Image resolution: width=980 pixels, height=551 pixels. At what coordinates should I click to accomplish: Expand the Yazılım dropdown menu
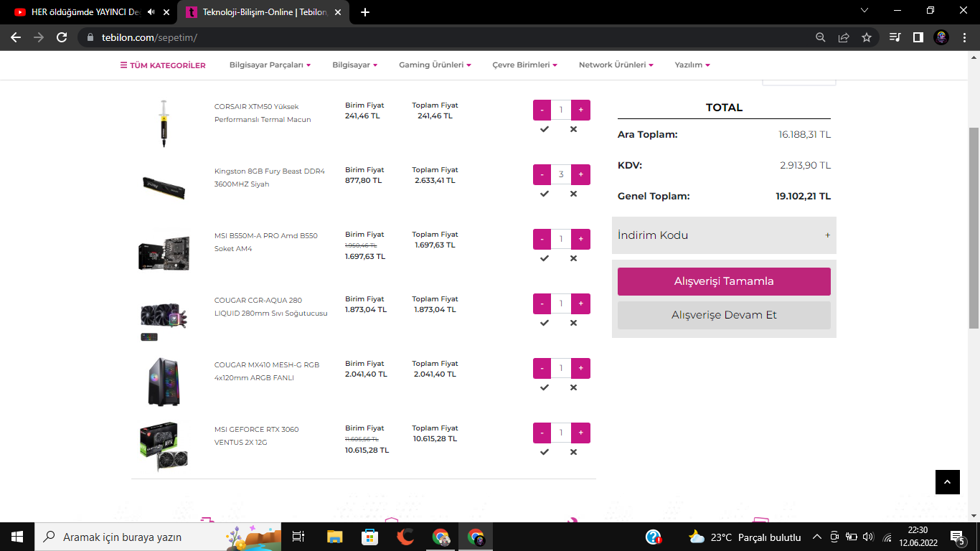click(692, 65)
